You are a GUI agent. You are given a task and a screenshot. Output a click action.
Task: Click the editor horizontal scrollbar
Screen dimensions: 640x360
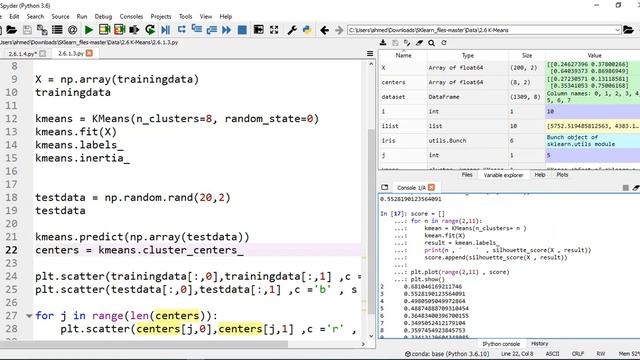[145, 344]
